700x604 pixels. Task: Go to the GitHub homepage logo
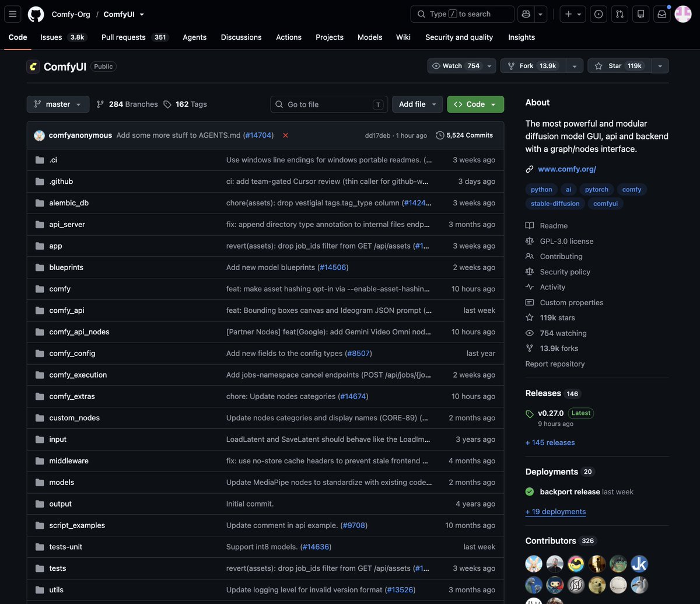(x=36, y=14)
